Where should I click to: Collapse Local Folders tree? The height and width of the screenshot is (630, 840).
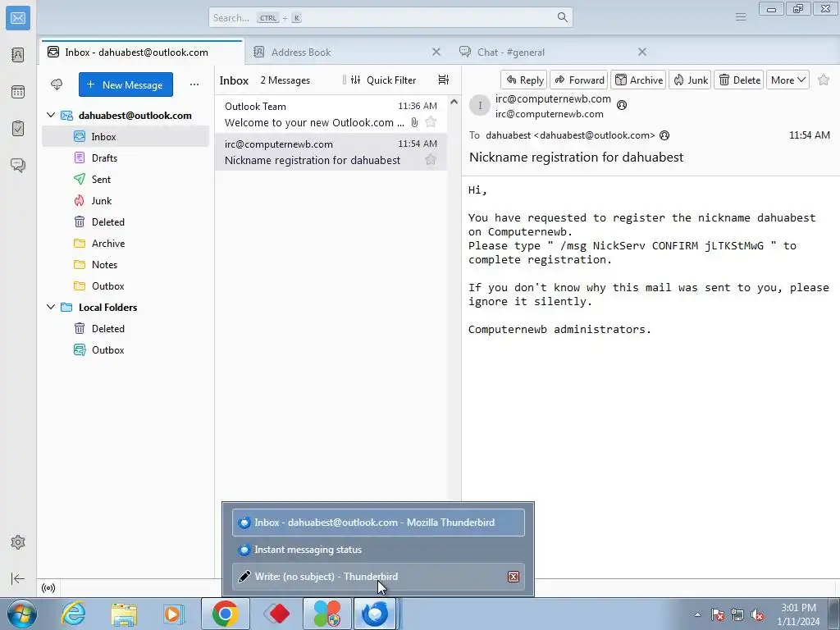(51, 307)
